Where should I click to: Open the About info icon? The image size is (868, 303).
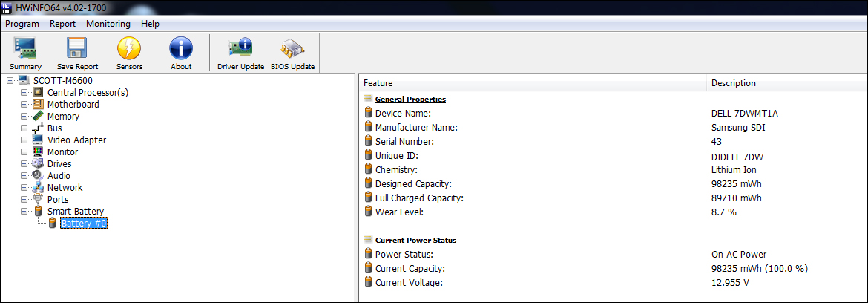(x=180, y=49)
